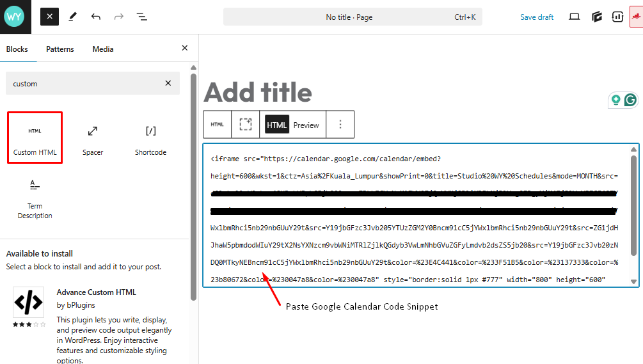Select the pencil Tools icon
This screenshot has height=364, width=643.
tap(72, 17)
